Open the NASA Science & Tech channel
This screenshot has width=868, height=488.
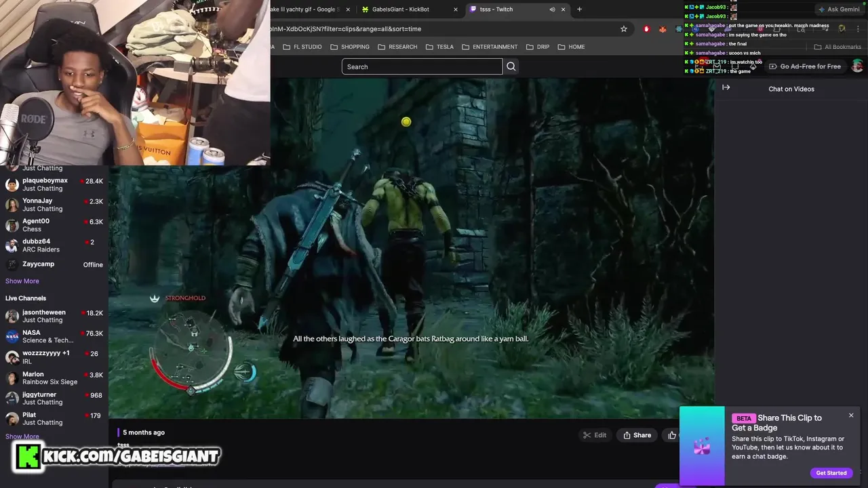pos(54,337)
